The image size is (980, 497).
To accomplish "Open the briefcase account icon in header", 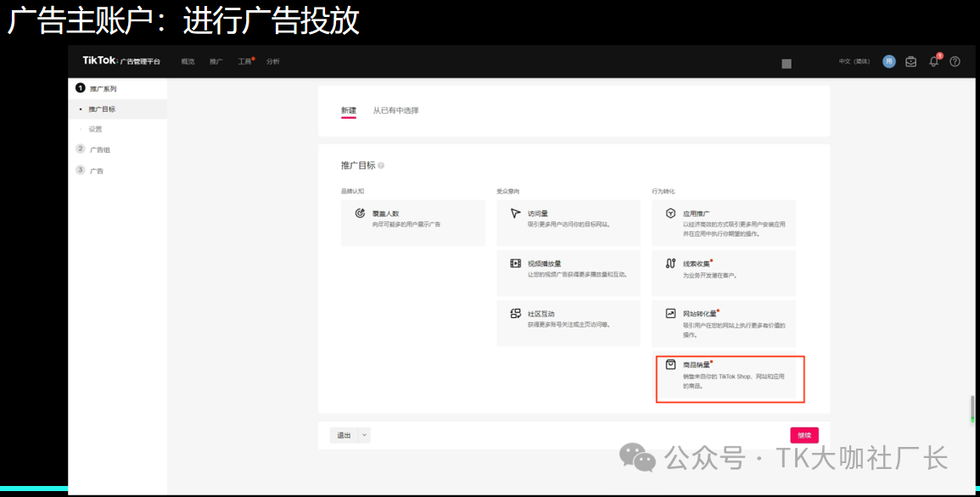I will pos(910,61).
